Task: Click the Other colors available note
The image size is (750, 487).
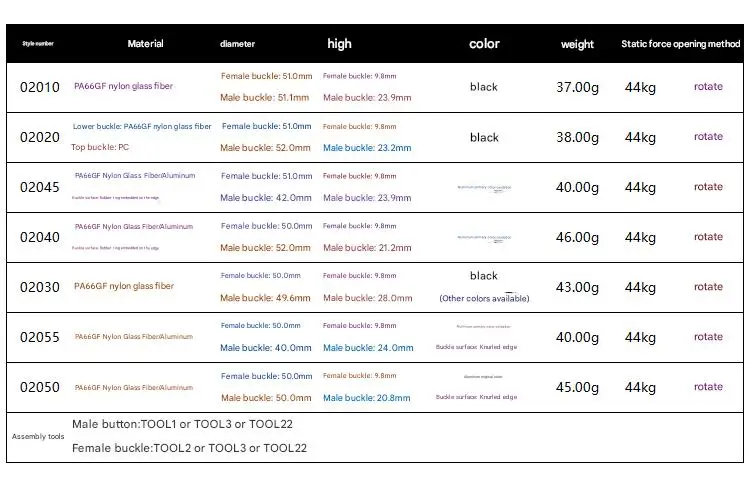Action: (484, 298)
